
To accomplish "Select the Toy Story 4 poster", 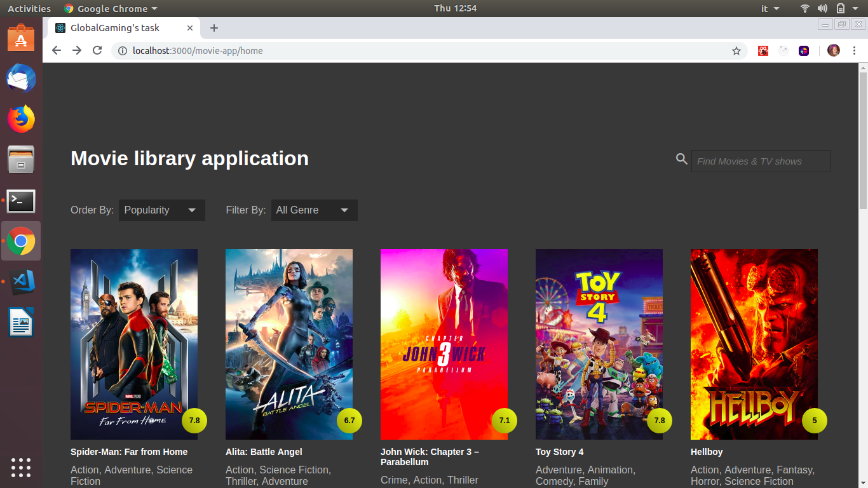I will click(x=599, y=344).
